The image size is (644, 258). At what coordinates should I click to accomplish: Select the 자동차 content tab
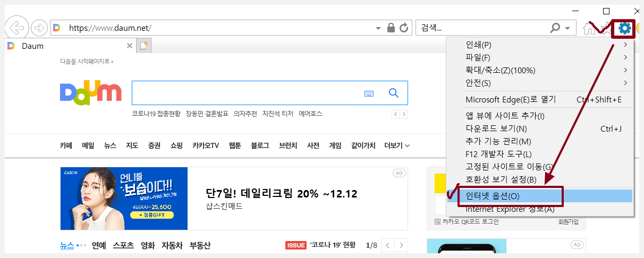[x=172, y=245]
